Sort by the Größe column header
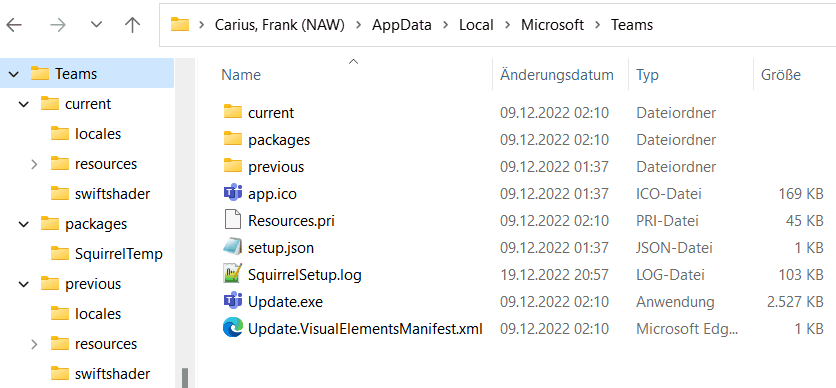This screenshot has height=388, width=836. 781,75
